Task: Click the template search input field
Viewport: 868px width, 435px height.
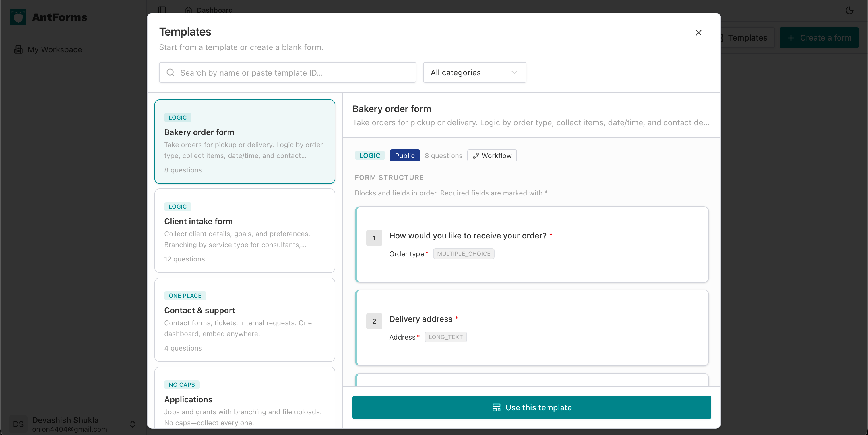Action: coord(287,72)
